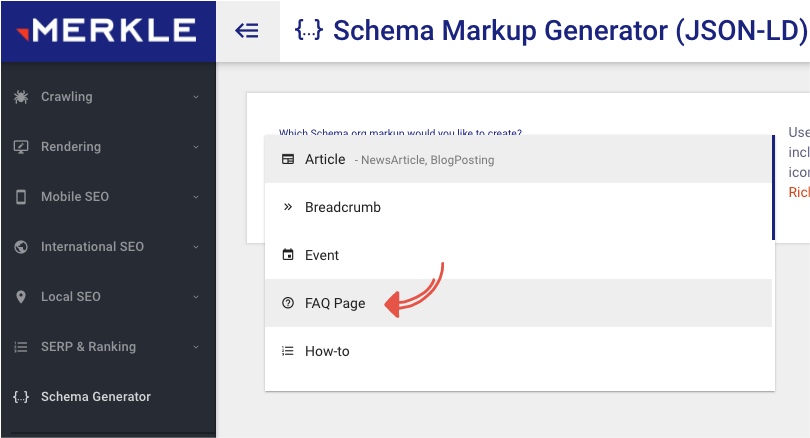Viewport: 810px width, 438px height.
Task: Collapse the sidebar with the arrow icon
Action: [x=247, y=31]
